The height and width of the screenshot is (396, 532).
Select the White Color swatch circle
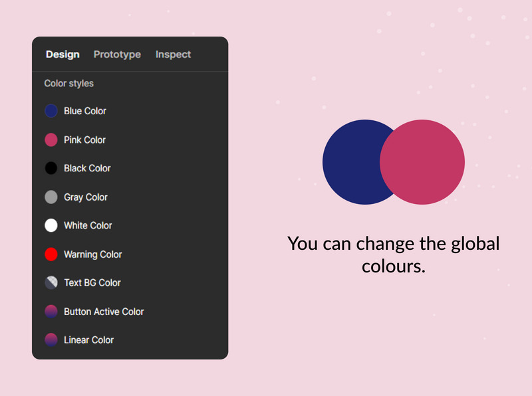tap(51, 225)
